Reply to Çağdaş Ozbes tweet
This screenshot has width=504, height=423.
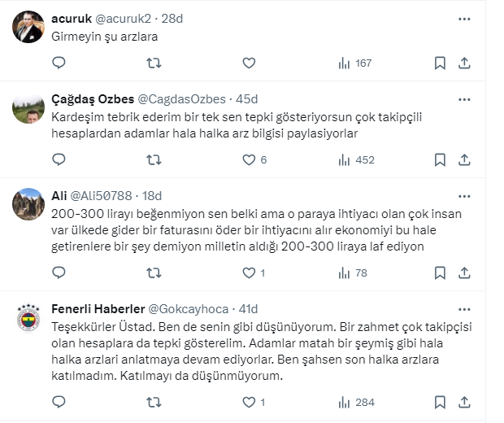[59, 160]
